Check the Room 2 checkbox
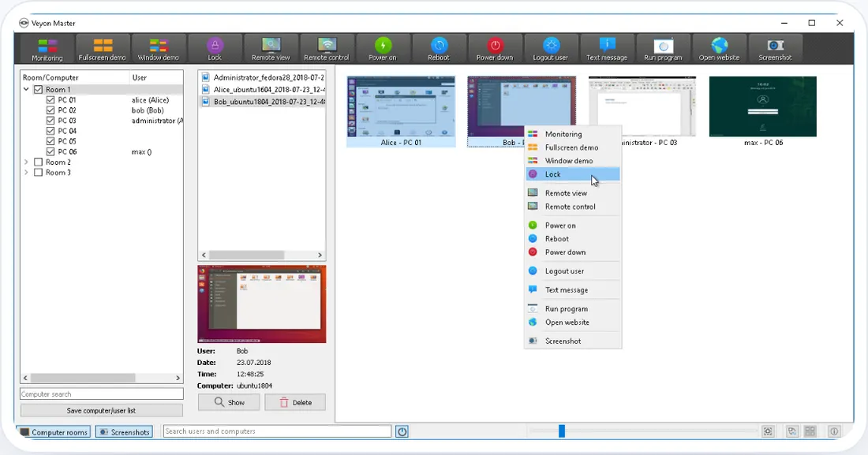868x455 pixels. click(x=38, y=162)
